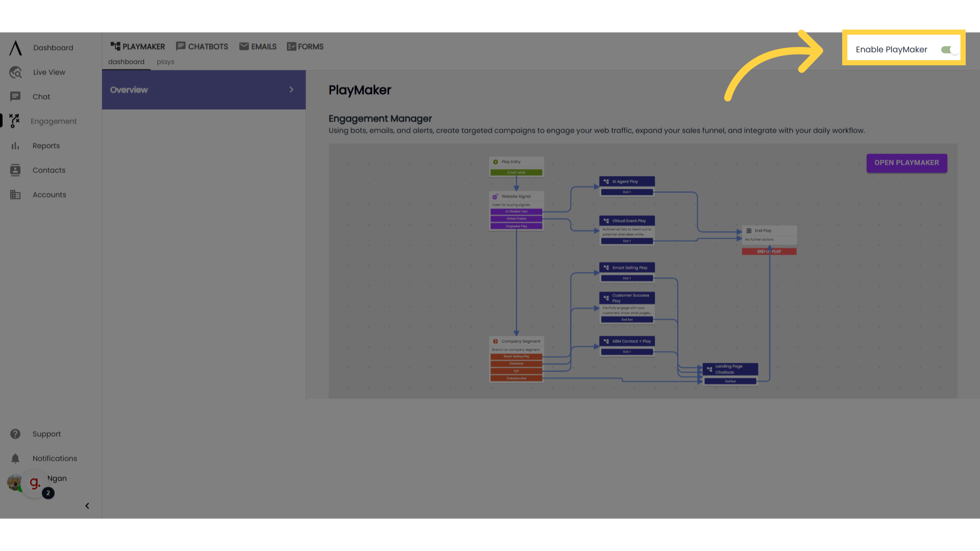The image size is (980, 551).
Task: Expand the Overview panel chevron
Action: (x=291, y=89)
